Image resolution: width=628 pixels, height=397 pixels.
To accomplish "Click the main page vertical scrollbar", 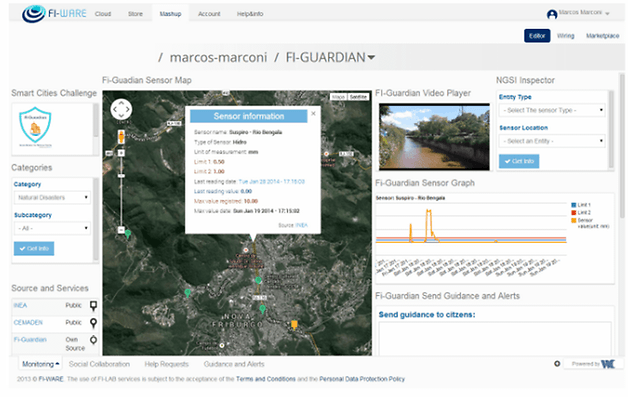I will (622, 146).
